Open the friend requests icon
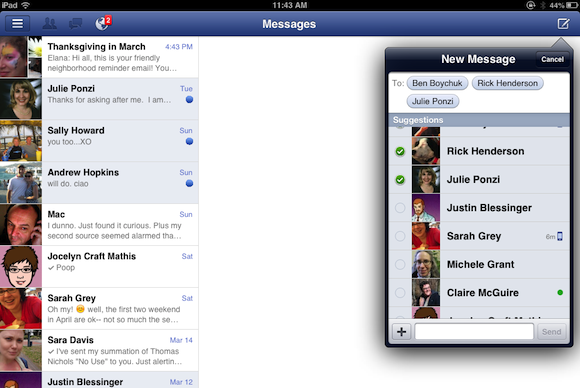The height and width of the screenshot is (388, 580). click(x=50, y=24)
